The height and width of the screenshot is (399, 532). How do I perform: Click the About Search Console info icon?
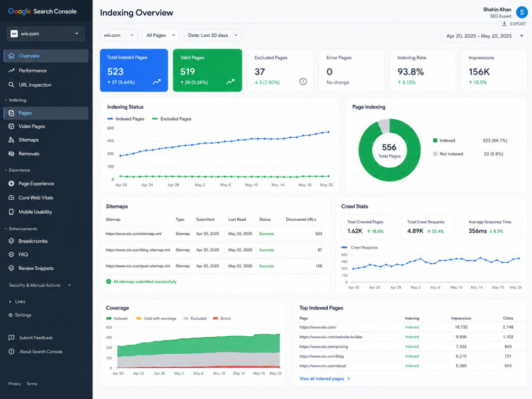(12, 352)
